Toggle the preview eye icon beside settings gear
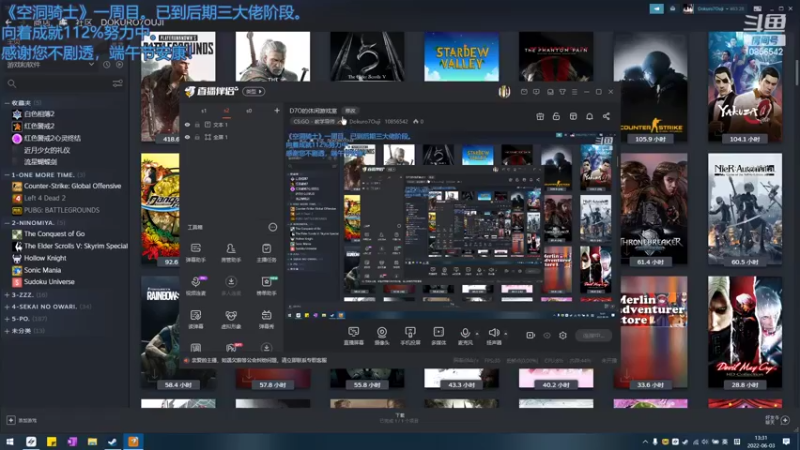 point(547,335)
